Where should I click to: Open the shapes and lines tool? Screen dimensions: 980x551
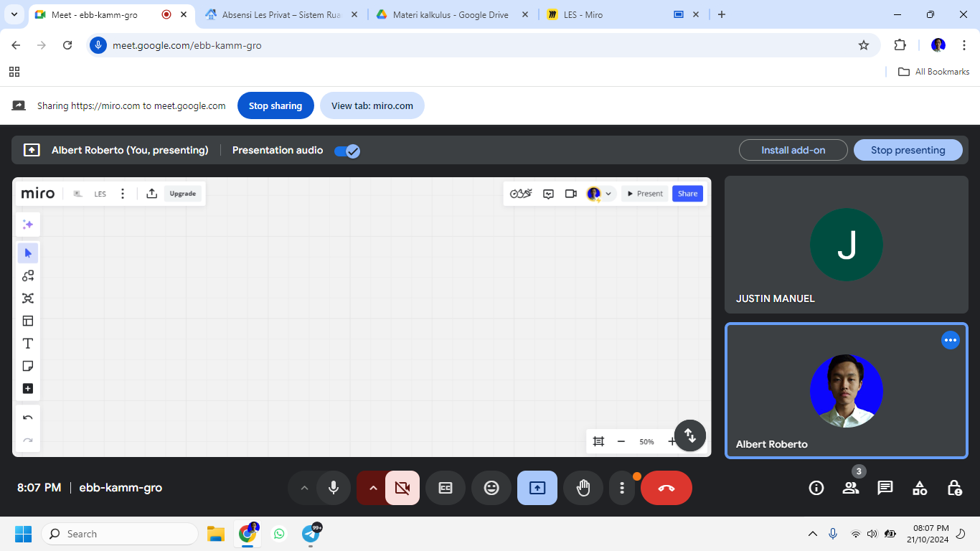tap(28, 275)
